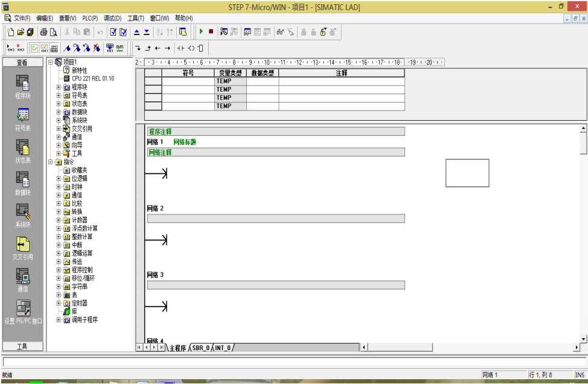The image size is (588, 384).
Task: Open 状态表 in the navigation bar
Action: (22, 151)
